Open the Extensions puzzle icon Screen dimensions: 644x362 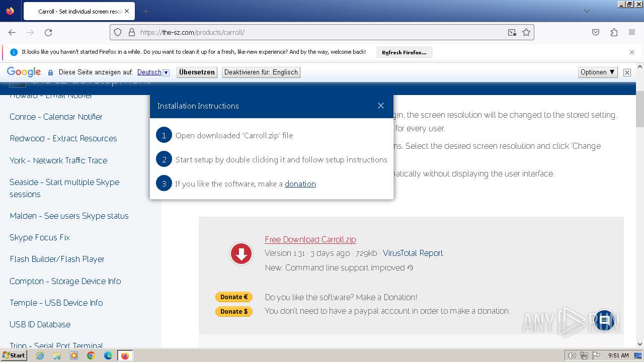[x=614, y=32]
